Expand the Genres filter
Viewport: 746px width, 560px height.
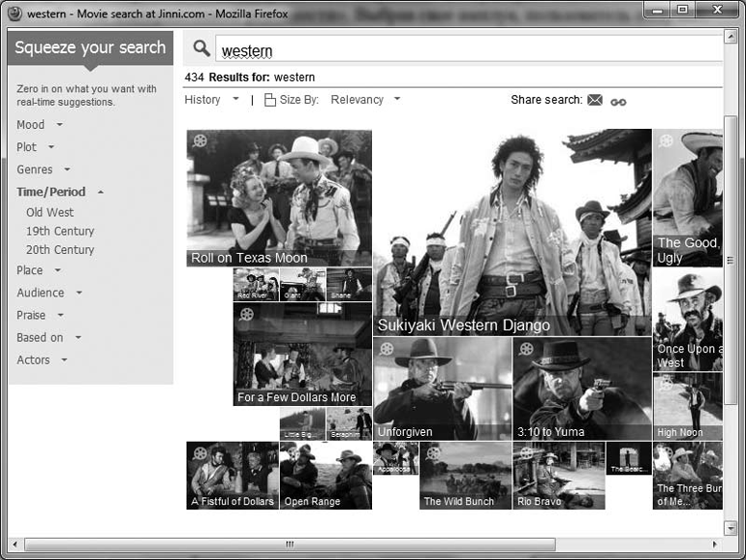[43, 170]
